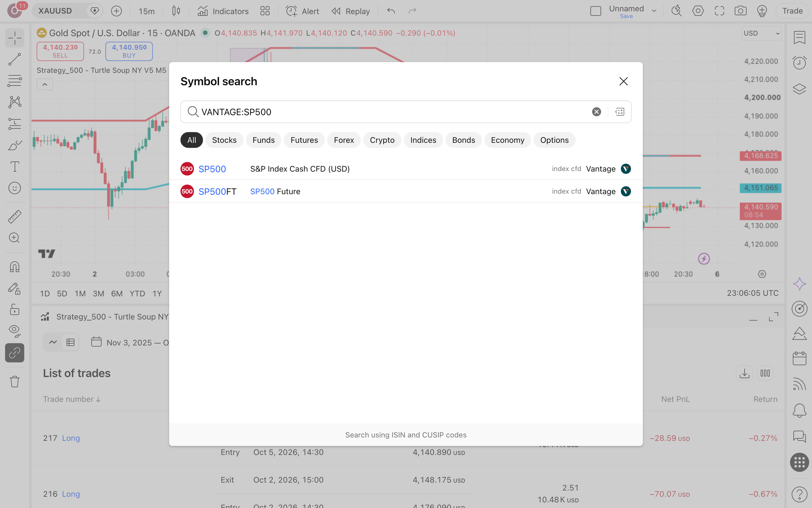Screen dimensions: 812x508
Task: Open the Help center icon
Action: (x=799, y=494)
